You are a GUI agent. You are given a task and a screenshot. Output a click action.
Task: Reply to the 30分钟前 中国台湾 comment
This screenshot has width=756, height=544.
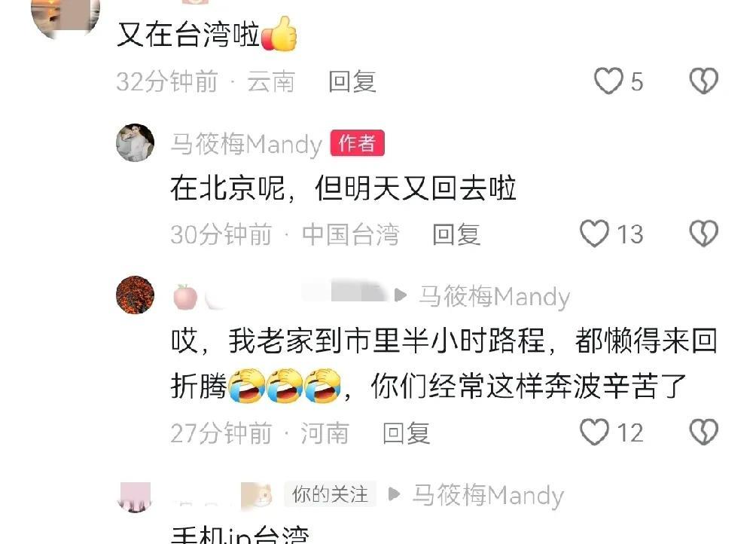coord(456,234)
